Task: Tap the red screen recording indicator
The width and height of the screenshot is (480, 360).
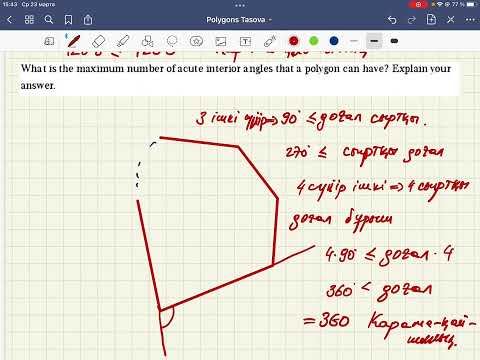Action: [x=418, y=5]
